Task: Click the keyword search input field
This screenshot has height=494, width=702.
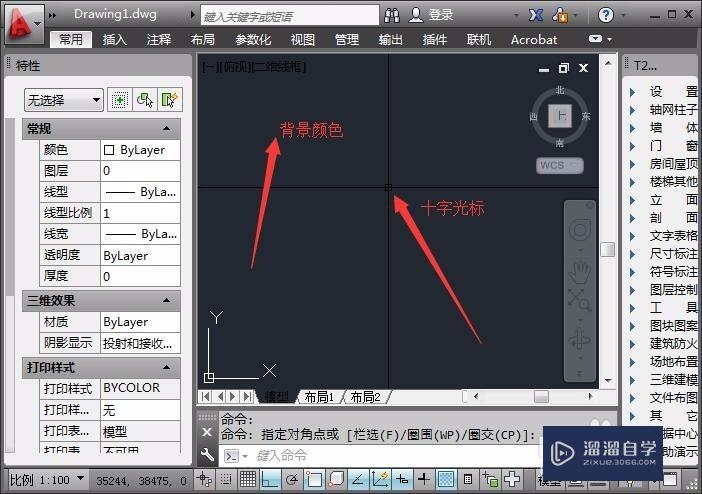Action: (x=290, y=16)
